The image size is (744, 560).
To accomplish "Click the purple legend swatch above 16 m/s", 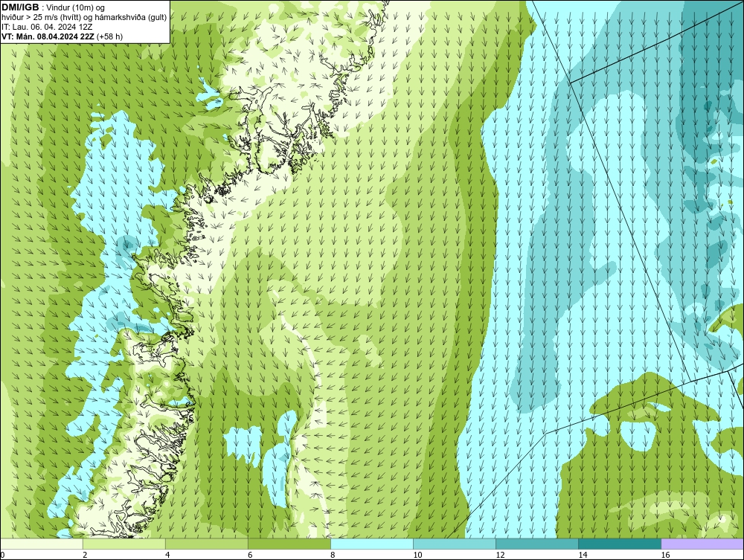I will tap(702, 544).
